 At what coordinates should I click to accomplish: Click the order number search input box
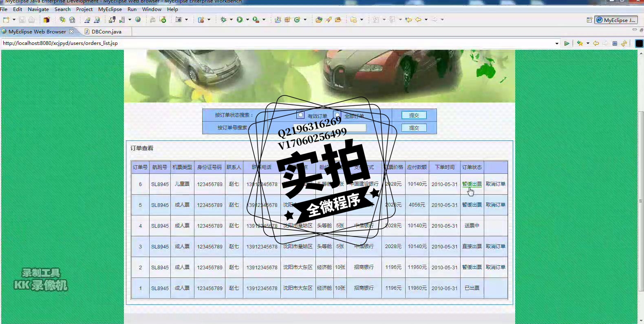pos(330,128)
